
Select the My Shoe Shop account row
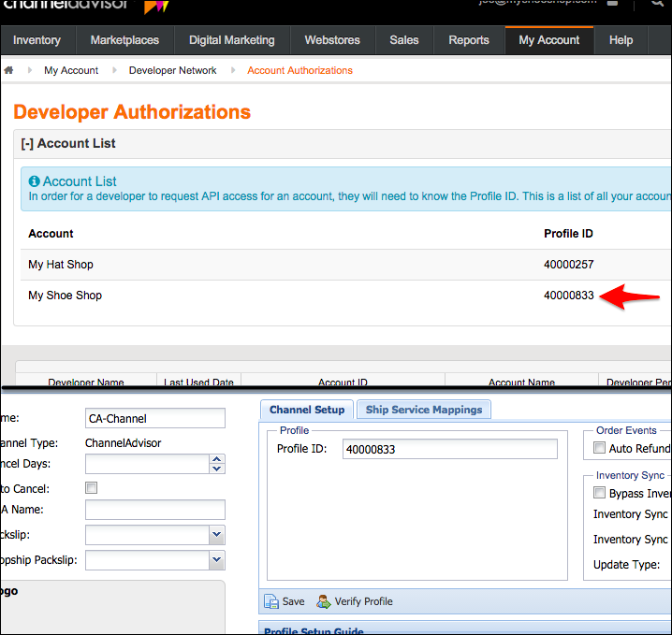[345, 296]
